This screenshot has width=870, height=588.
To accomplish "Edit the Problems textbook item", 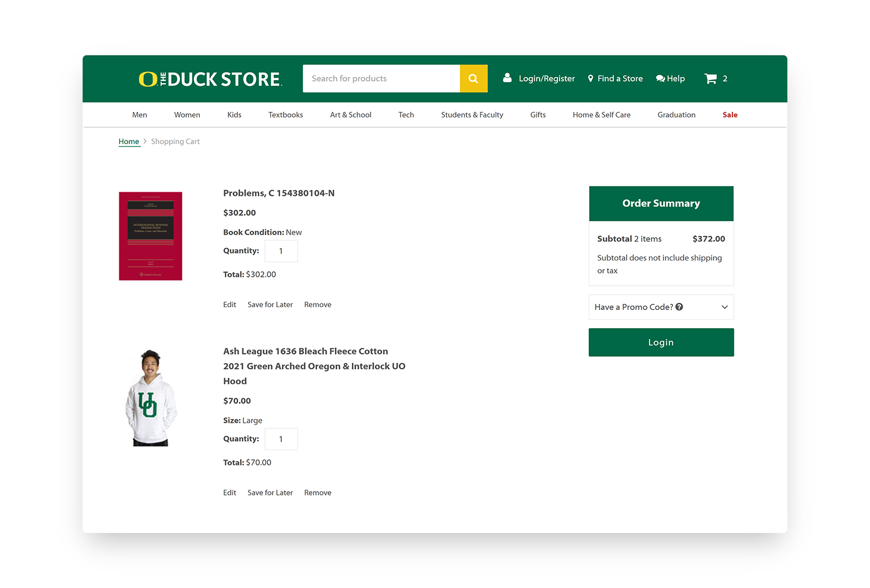I will point(230,304).
